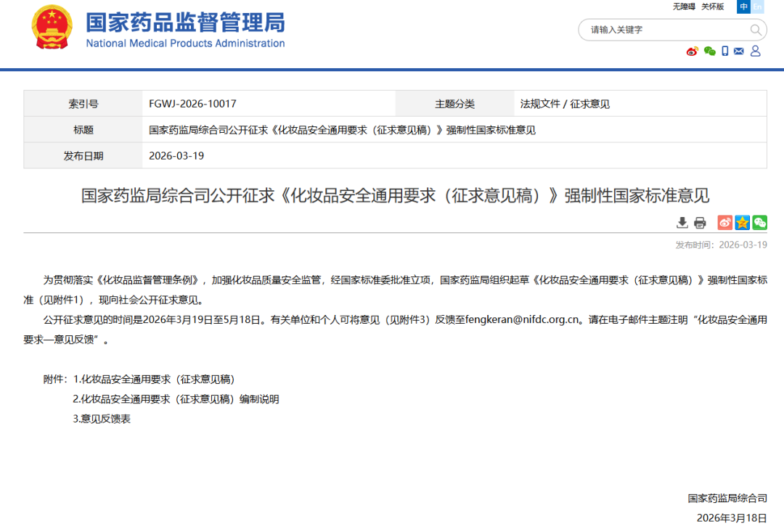Image resolution: width=784 pixels, height=532 pixels.
Task: Open the header Weibo icon
Action: (x=692, y=51)
